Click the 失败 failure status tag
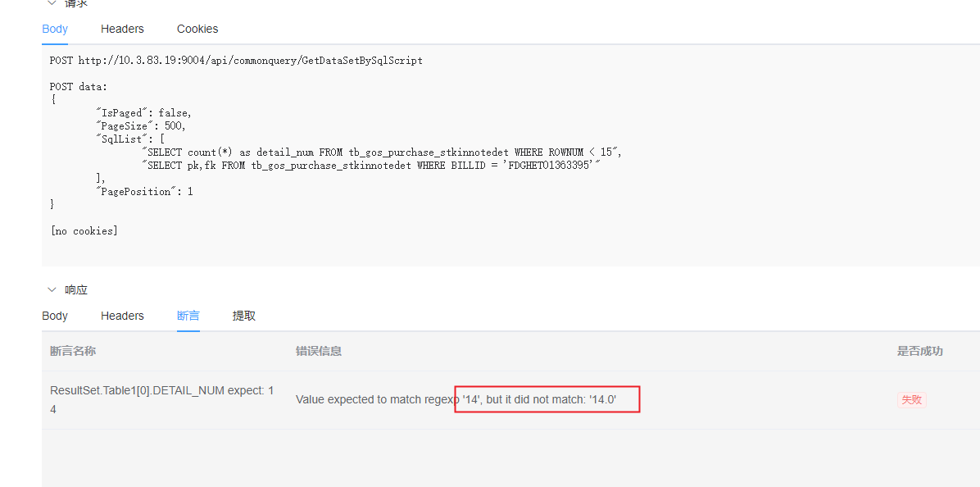 911,399
